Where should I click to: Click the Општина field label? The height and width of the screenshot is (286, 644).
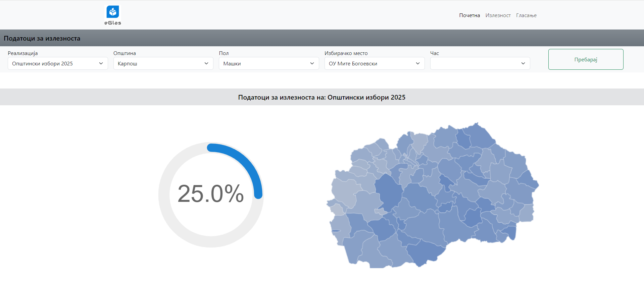click(125, 53)
